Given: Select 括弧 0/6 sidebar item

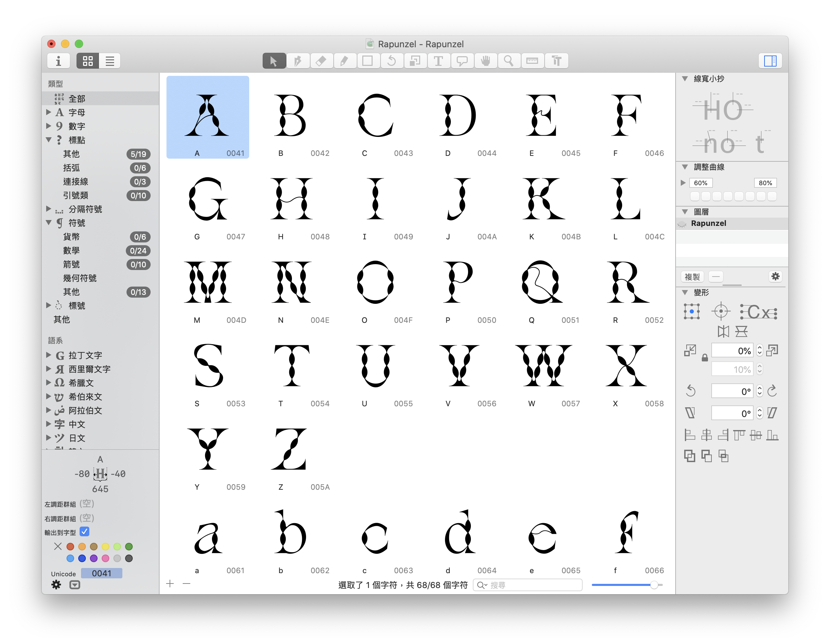Looking at the screenshot, I should pos(71,168).
